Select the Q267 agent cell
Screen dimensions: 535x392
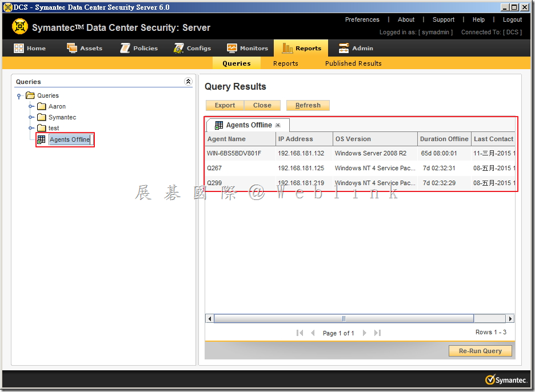(241, 168)
